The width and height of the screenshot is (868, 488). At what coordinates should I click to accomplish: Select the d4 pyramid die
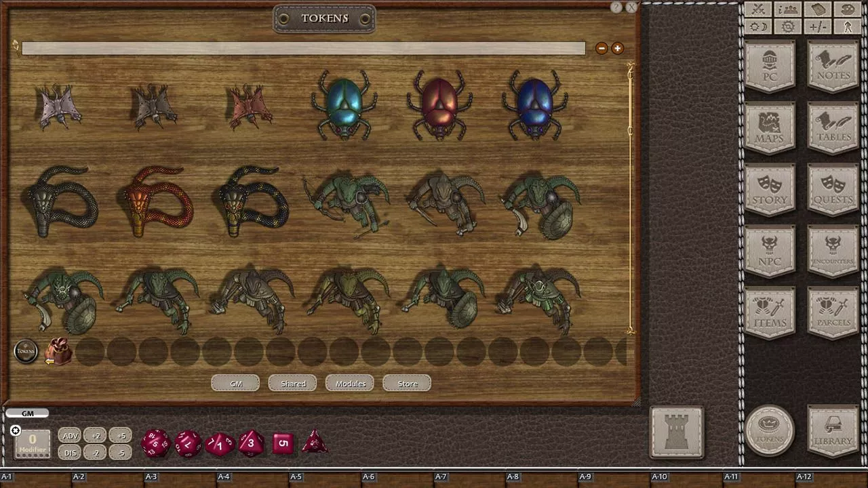pyautogui.click(x=315, y=443)
